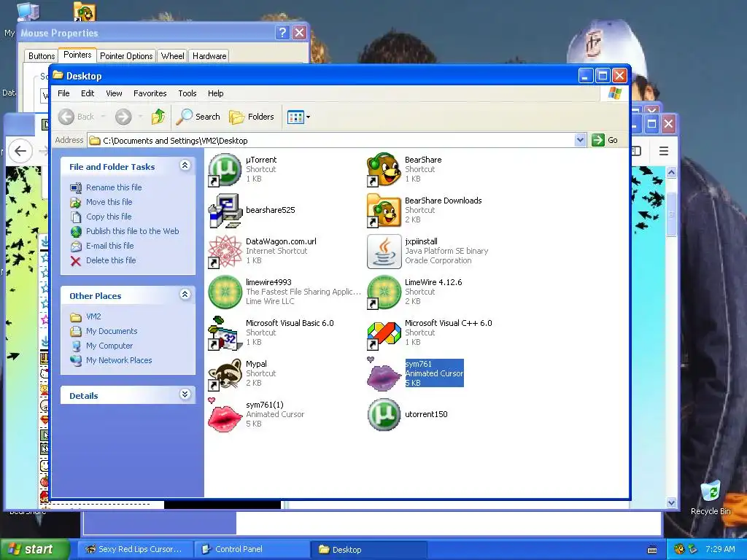Go to My Documents in Other Places
The image size is (747, 560).
(x=112, y=332)
